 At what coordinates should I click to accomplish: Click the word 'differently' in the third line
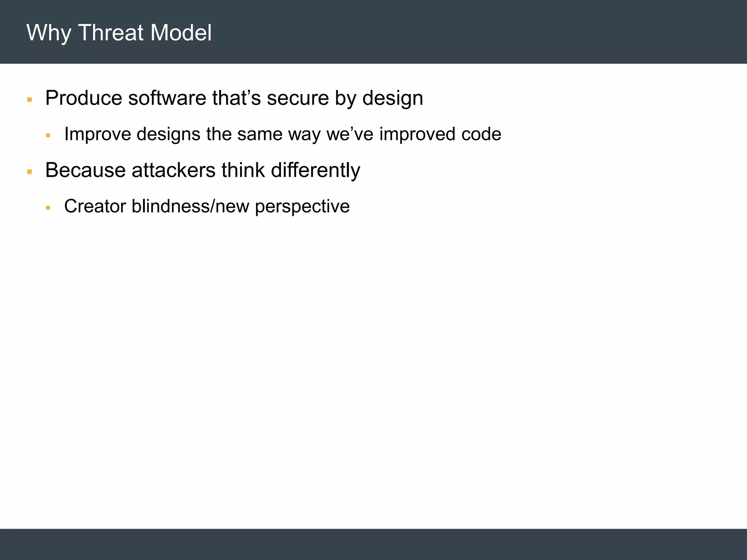click(x=316, y=170)
